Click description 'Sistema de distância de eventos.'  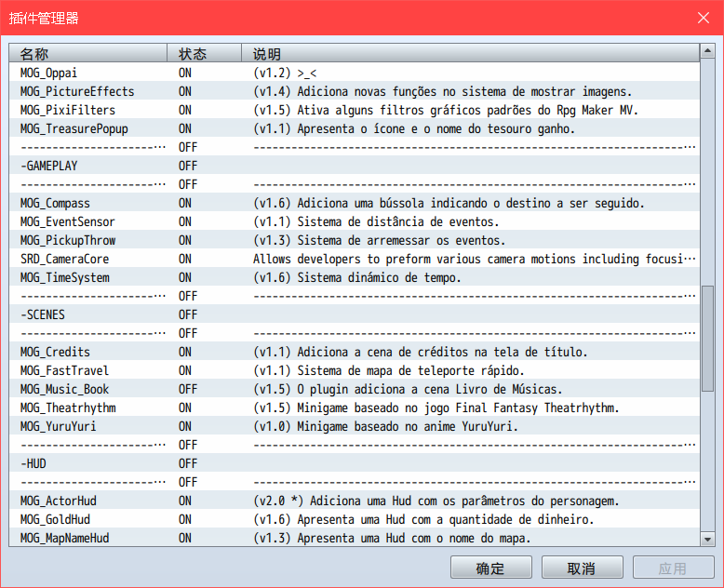tap(376, 221)
